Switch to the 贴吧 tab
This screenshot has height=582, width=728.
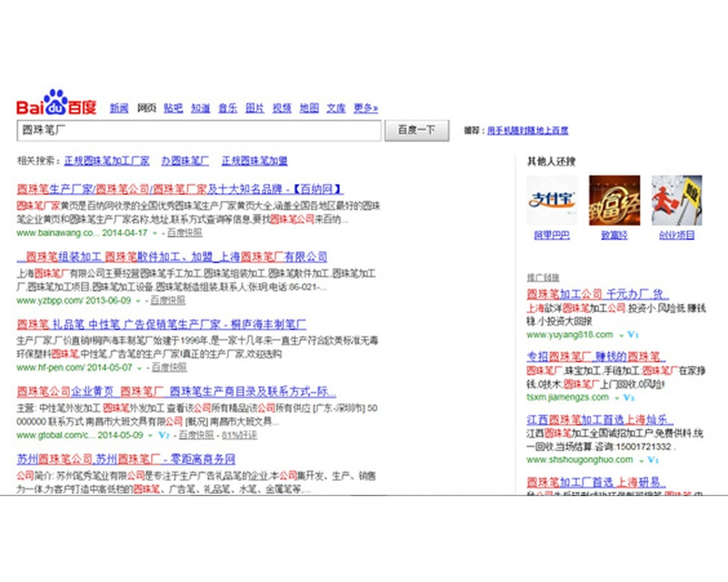[173, 108]
